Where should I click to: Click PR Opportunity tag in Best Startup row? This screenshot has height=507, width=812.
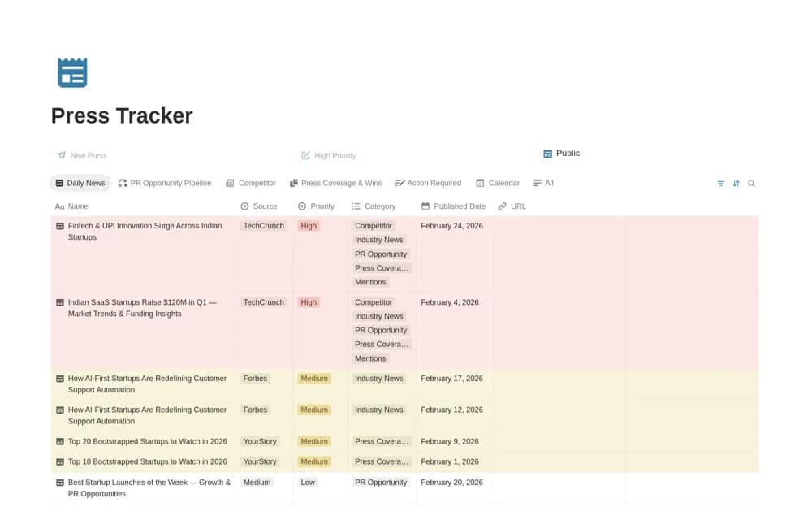pyautogui.click(x=381, y=483)
